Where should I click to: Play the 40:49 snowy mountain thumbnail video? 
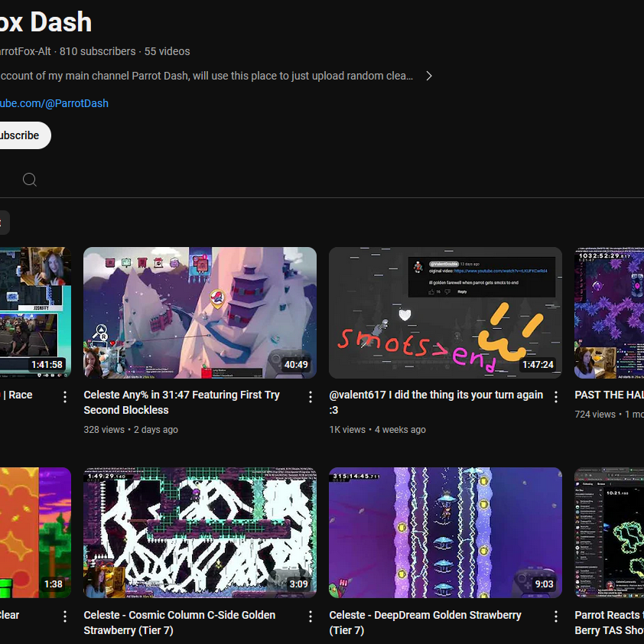coord(200,312)
